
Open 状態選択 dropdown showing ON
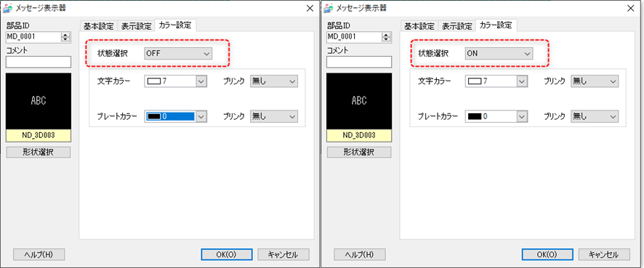(499, 53)
